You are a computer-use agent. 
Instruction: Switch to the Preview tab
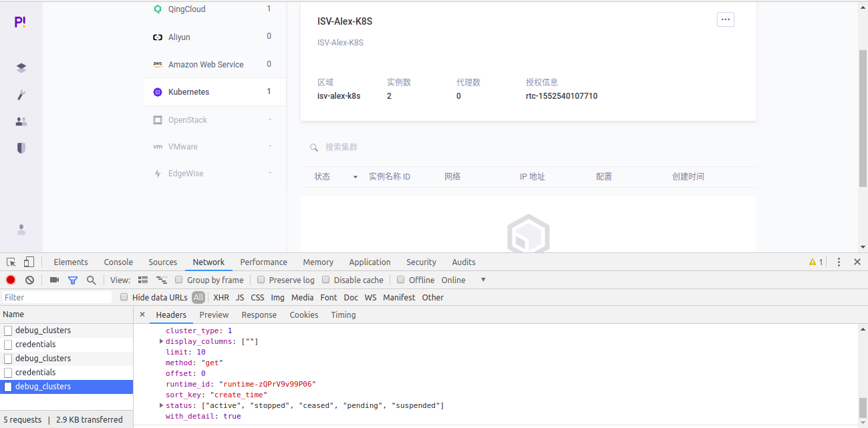pos(214,314)
